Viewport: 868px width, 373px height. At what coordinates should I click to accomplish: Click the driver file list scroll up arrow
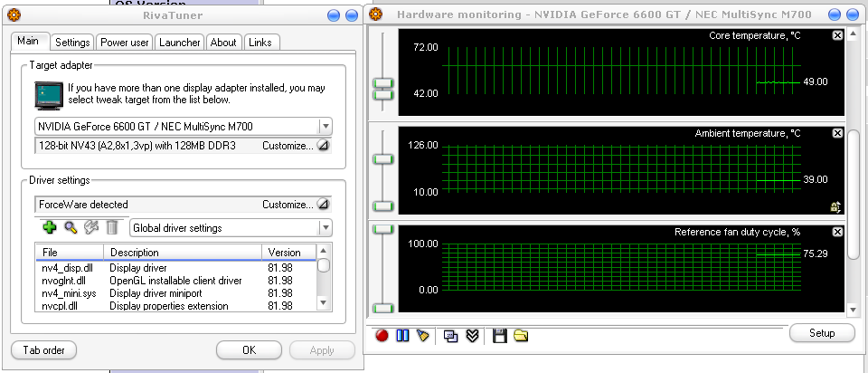pyautogui.click(x=324, y=250)
